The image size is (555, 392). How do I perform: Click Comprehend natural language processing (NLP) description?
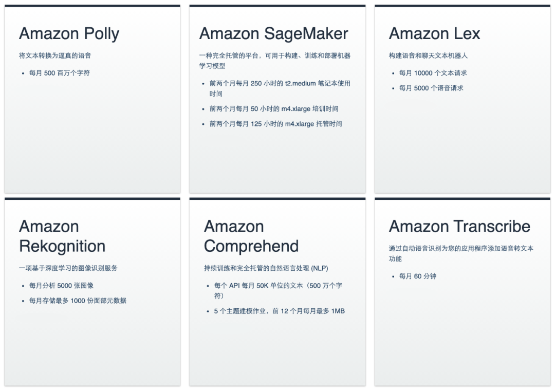(x=266, y=268)
